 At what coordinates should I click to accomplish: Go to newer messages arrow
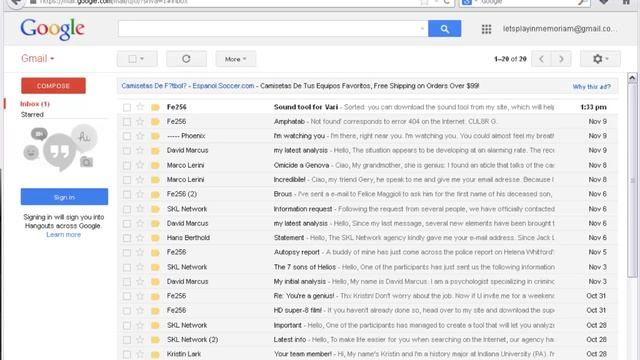point(542,59)
